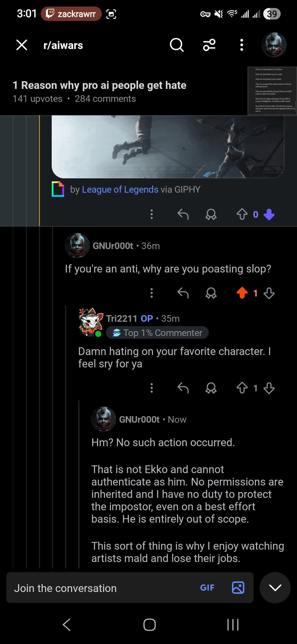Toggle orange upvote on poasting slop comment
This screenshot has width=297, height=644.
tap(242, 293)
